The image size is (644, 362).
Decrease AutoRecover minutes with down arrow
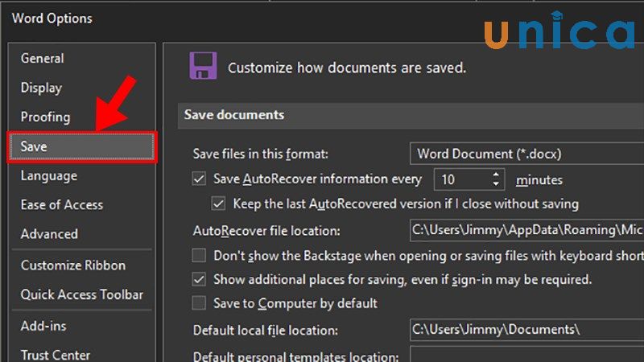tap(496, 184)
